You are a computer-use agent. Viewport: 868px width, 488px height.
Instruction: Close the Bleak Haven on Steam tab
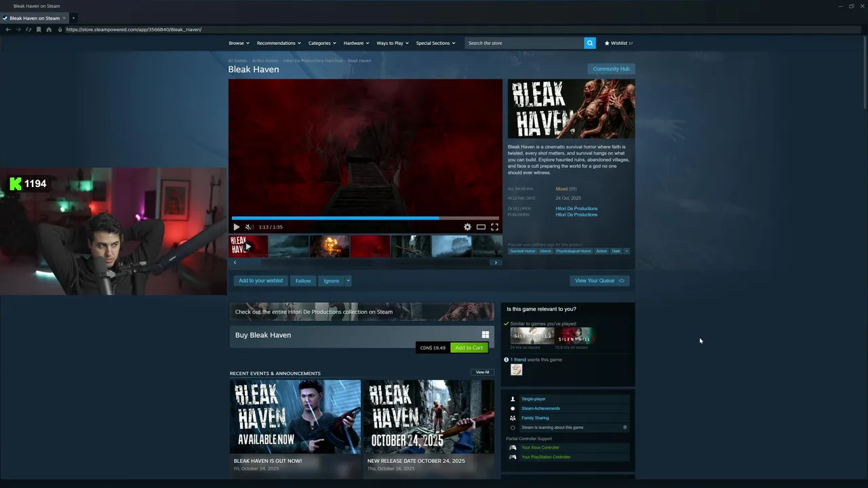pyautogui.click(x=64, y=18)
